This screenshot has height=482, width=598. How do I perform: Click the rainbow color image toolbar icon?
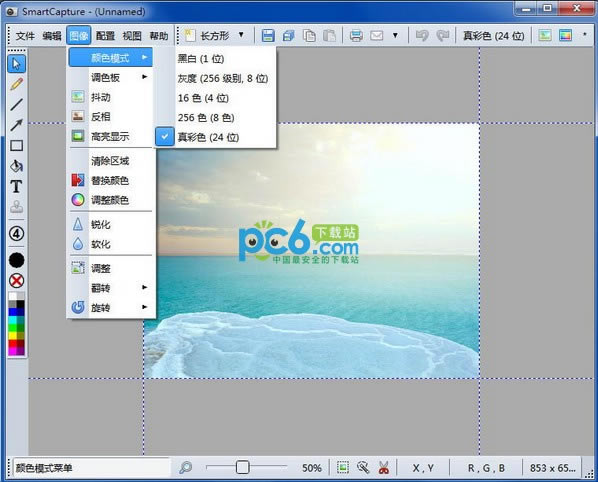[x=565, y=36]
